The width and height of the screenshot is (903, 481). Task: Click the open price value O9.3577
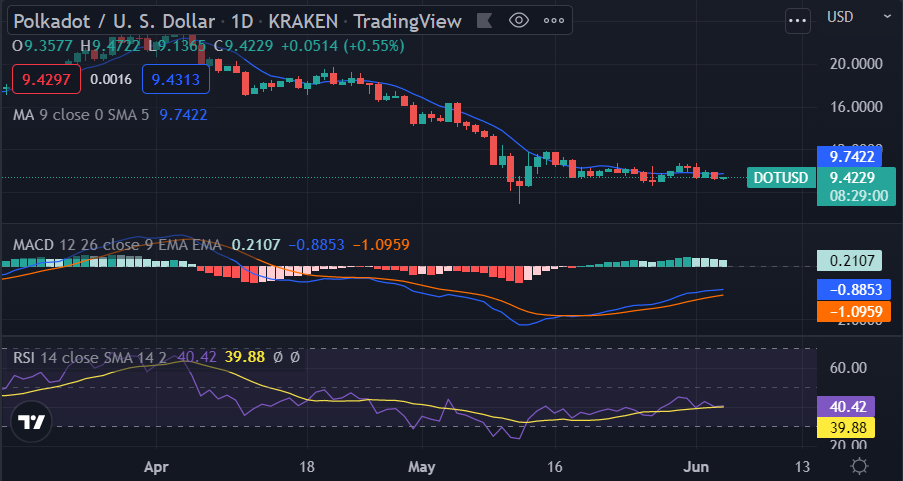click(x=43, y=46)
